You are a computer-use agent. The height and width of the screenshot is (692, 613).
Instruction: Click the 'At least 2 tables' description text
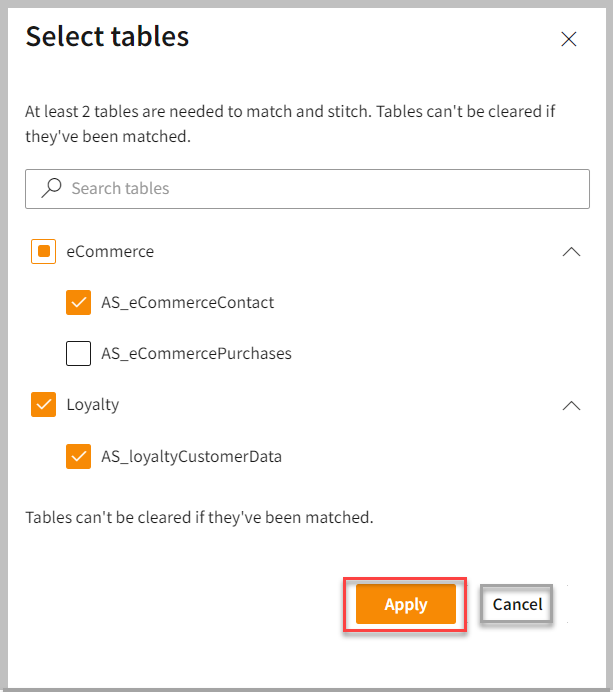tap(290, 123)
